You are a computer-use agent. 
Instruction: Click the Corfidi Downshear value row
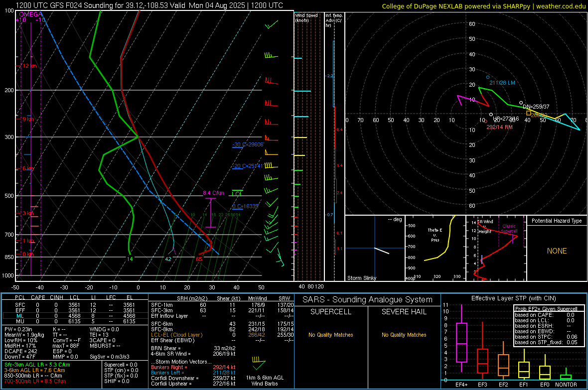[x=193, y=378]
